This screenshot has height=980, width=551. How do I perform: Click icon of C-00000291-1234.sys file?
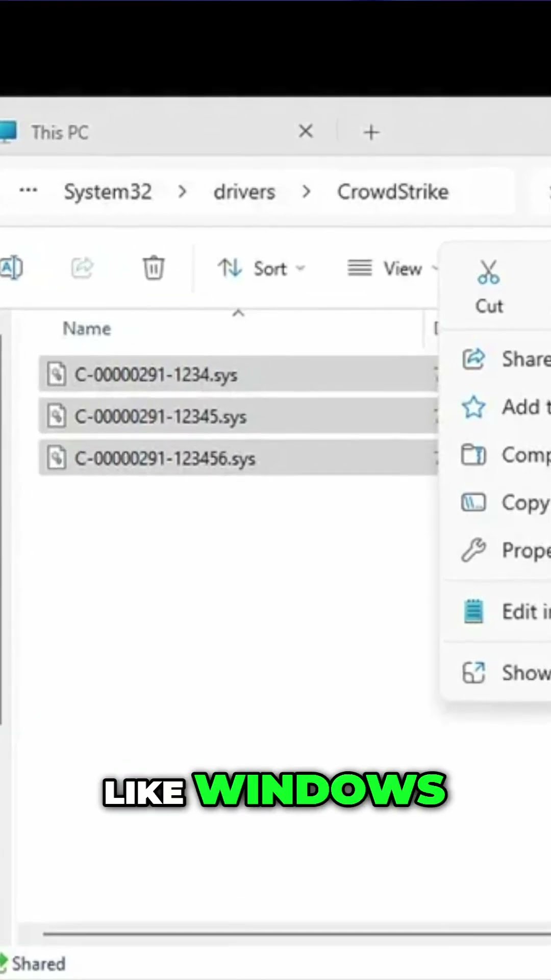(x=56, y=374)
